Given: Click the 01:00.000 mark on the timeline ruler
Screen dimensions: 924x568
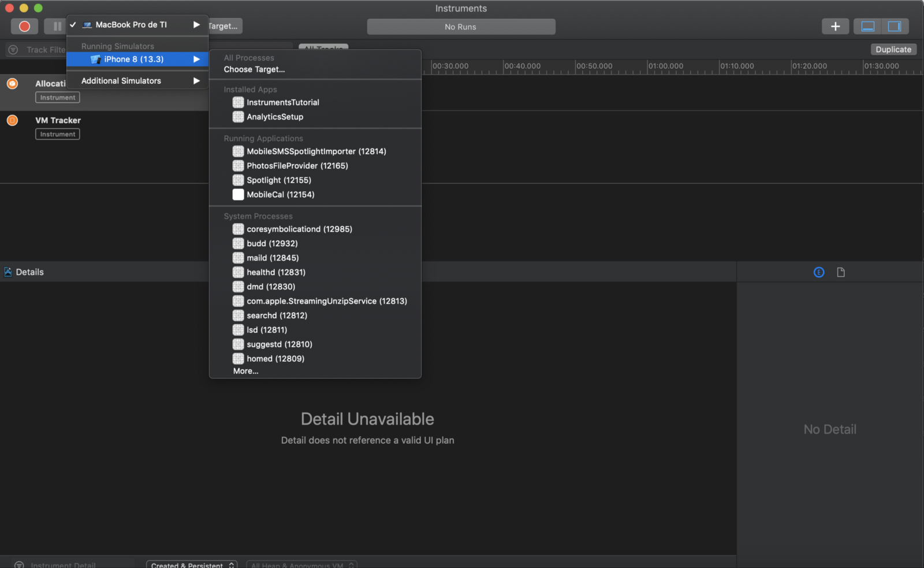Looking at the screenshot, I should pyautogui.click(x=665, y=66).
